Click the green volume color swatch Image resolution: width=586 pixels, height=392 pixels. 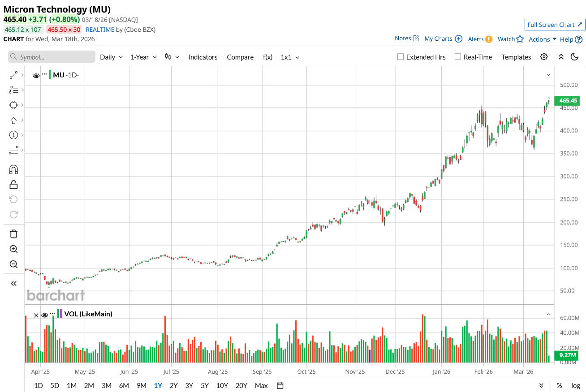pos(58,314)
